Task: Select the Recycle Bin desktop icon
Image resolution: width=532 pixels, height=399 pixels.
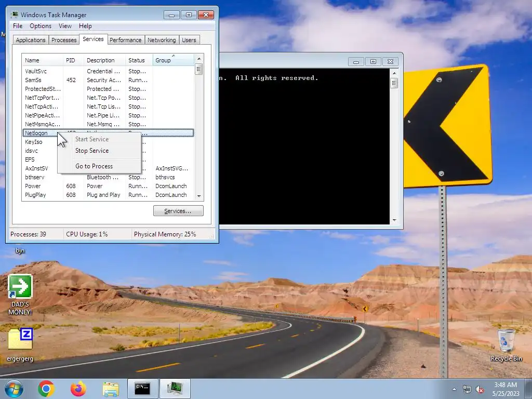Action: (x=506, y=345)
